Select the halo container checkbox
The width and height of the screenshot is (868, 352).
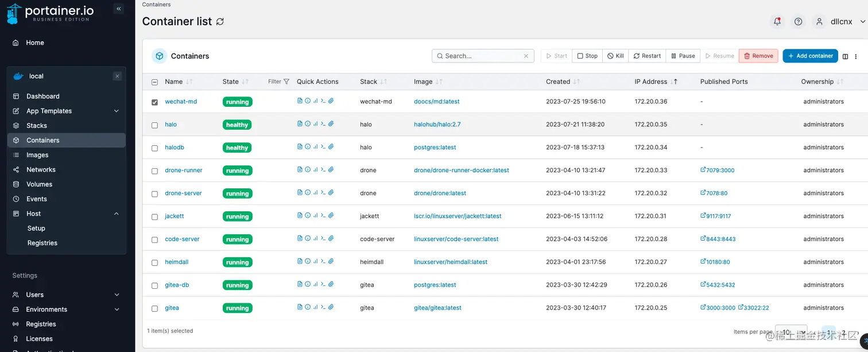(154, 125)
